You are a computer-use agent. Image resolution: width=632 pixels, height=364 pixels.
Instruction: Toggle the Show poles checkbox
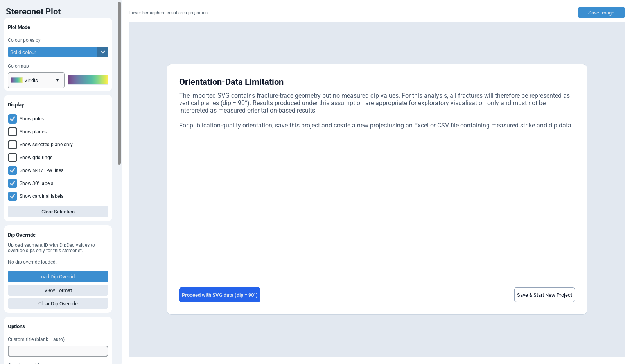pyautogui.click(x=13, y=119)
